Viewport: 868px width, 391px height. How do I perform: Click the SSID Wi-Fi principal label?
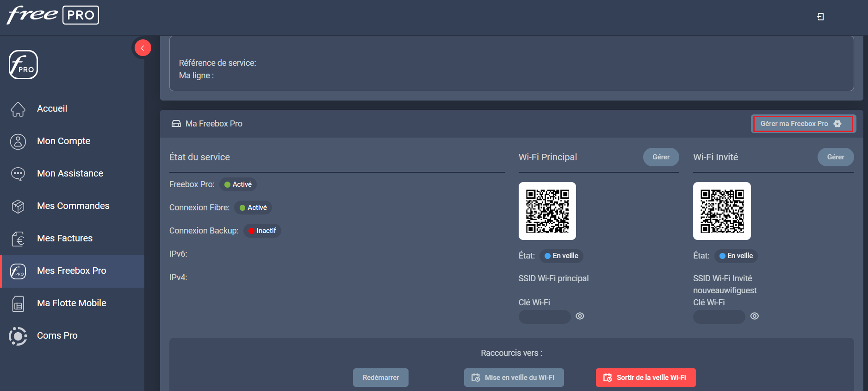pos(553,278)
